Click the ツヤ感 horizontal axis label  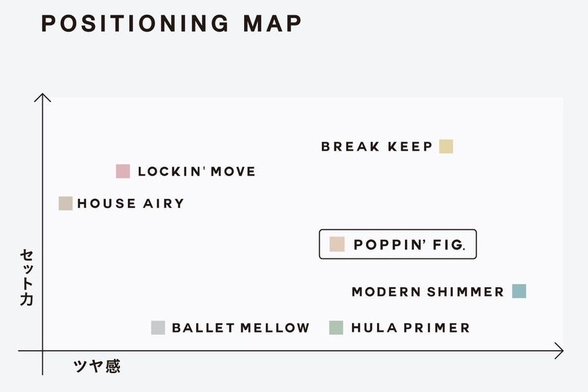pos(97,366)
